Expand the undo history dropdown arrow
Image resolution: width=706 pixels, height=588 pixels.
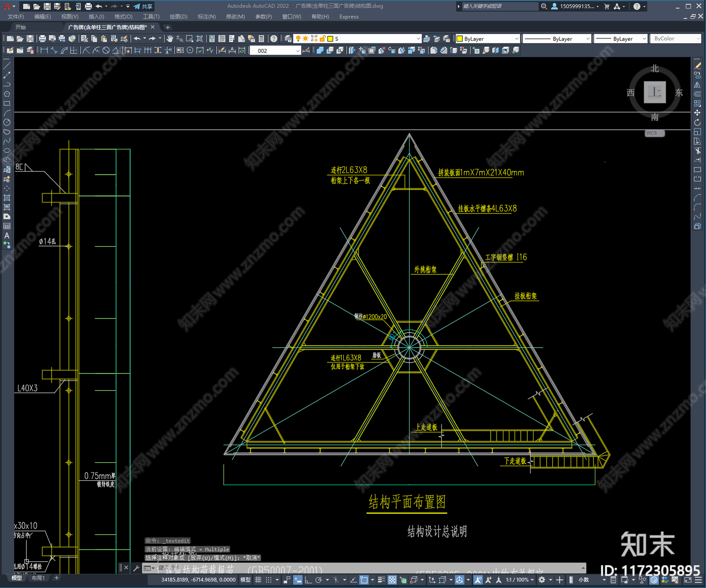[x=106, y=6]
